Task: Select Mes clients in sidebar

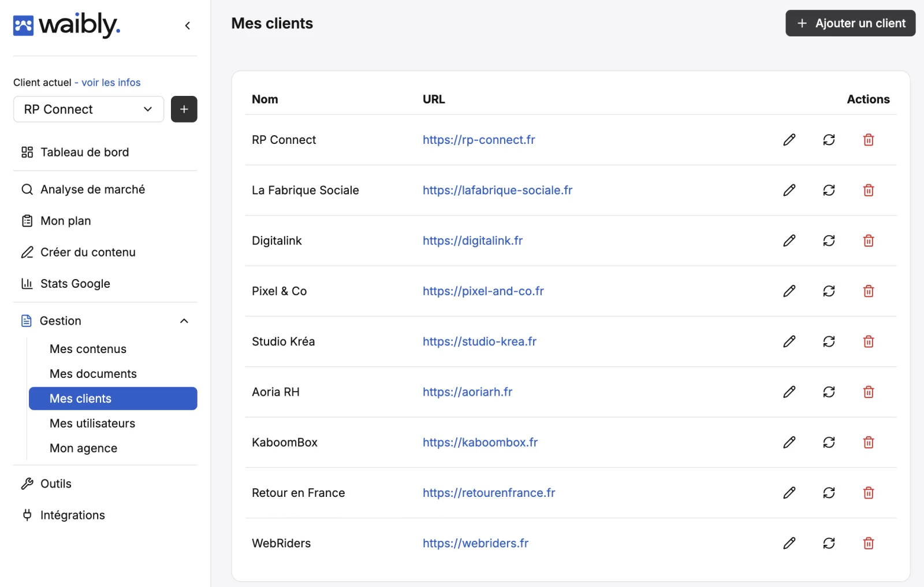Action: [113, 399]
